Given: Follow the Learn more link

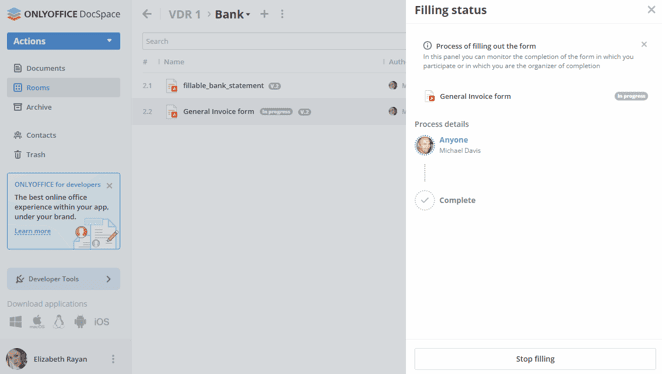Looking at the screenshot, I should click(33, 231).
